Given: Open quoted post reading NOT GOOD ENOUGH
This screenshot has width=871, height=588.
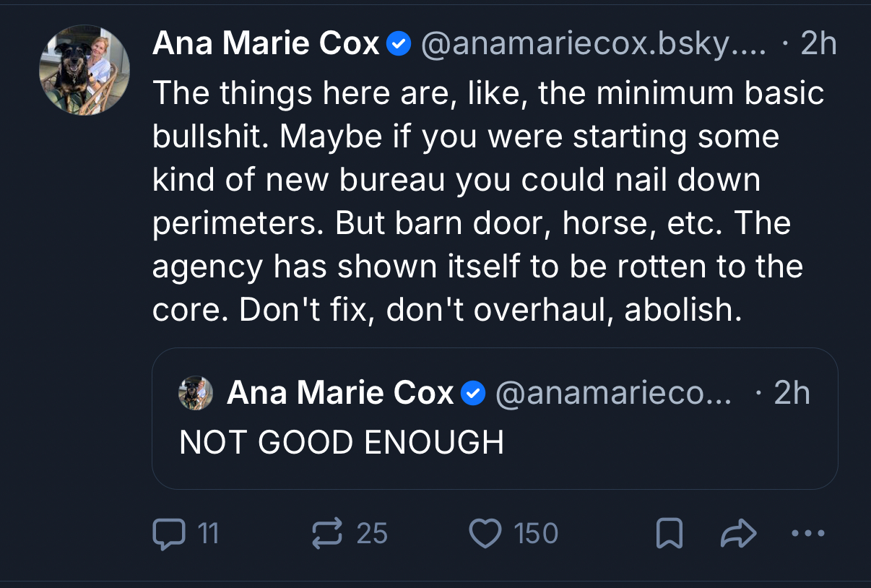Looking at the screenshot, I should click(x=342, y=442).
